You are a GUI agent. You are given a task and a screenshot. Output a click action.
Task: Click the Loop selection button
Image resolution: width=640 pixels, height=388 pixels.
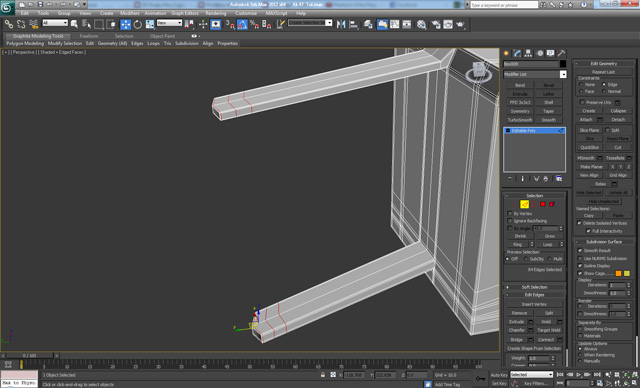(x=547, y=244)
